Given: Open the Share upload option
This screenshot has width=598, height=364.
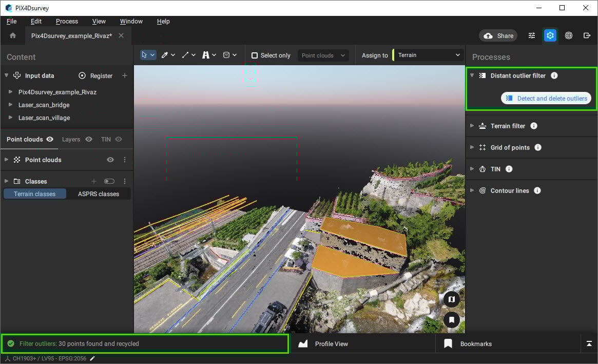Looking at the screenshot, I should click(x=497, y=35).
